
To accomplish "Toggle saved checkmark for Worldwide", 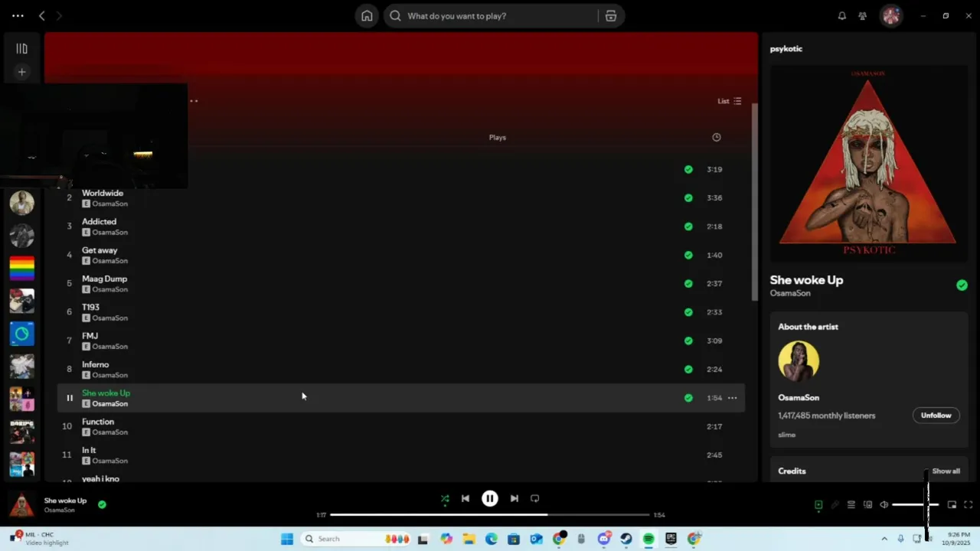I will [688, 198].
